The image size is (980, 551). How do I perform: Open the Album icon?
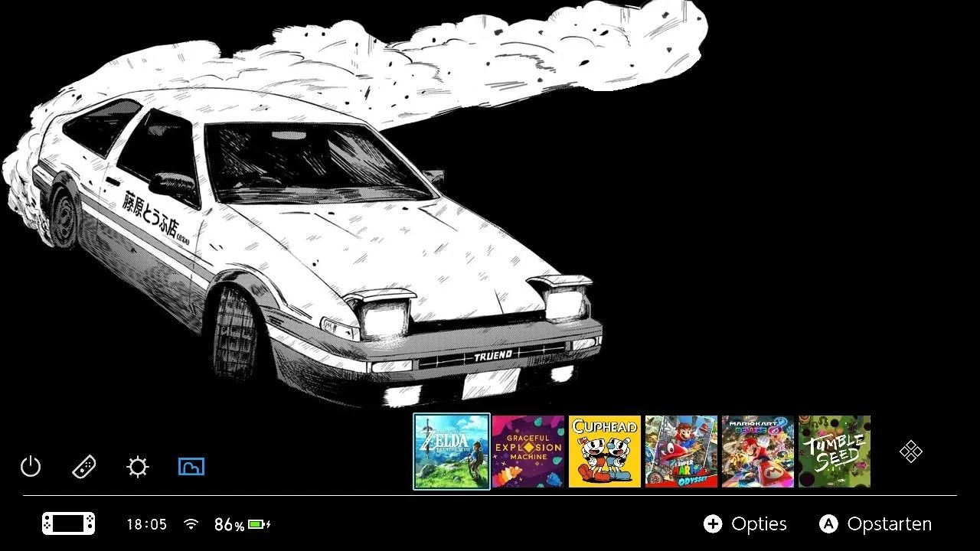coord(191,466)
